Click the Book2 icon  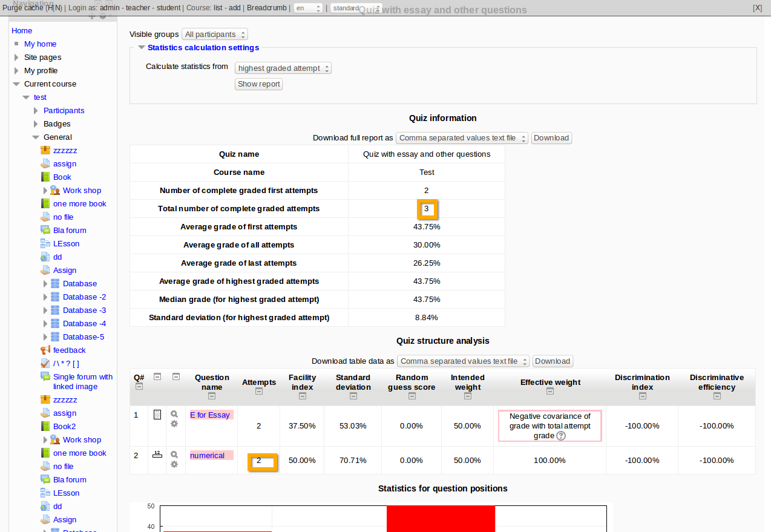(45, 426)
